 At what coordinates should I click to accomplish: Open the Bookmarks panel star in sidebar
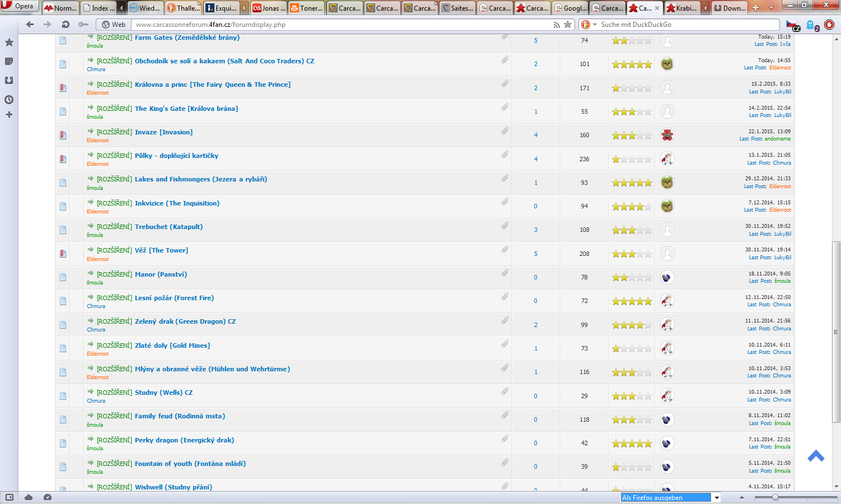click(x=9, y=43)
